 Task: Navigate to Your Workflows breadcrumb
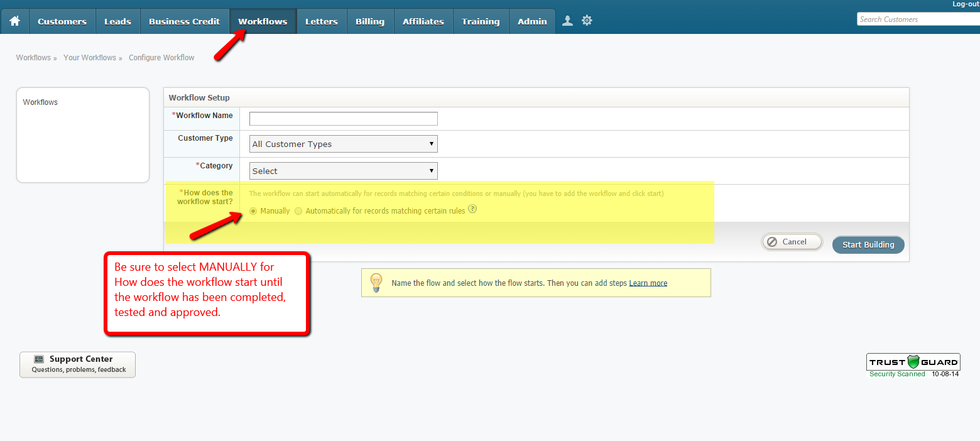point(90,58)
